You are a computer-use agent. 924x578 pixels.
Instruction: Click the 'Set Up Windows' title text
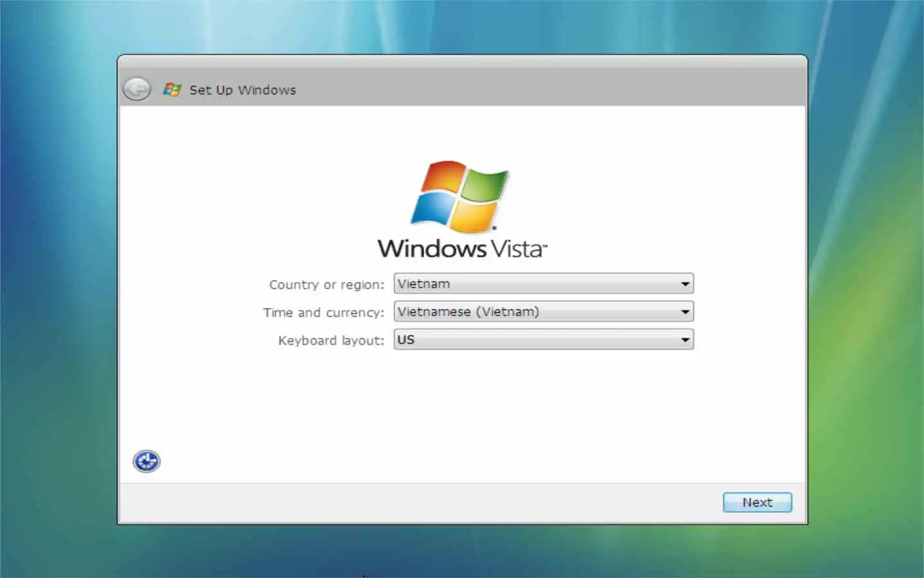click(x=243, y=90)
